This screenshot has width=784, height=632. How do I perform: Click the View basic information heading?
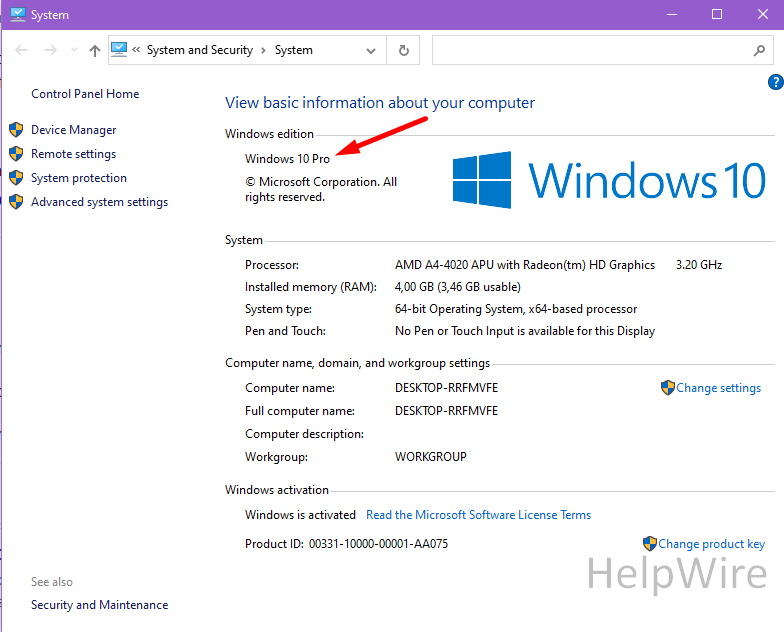click(380, 102)
